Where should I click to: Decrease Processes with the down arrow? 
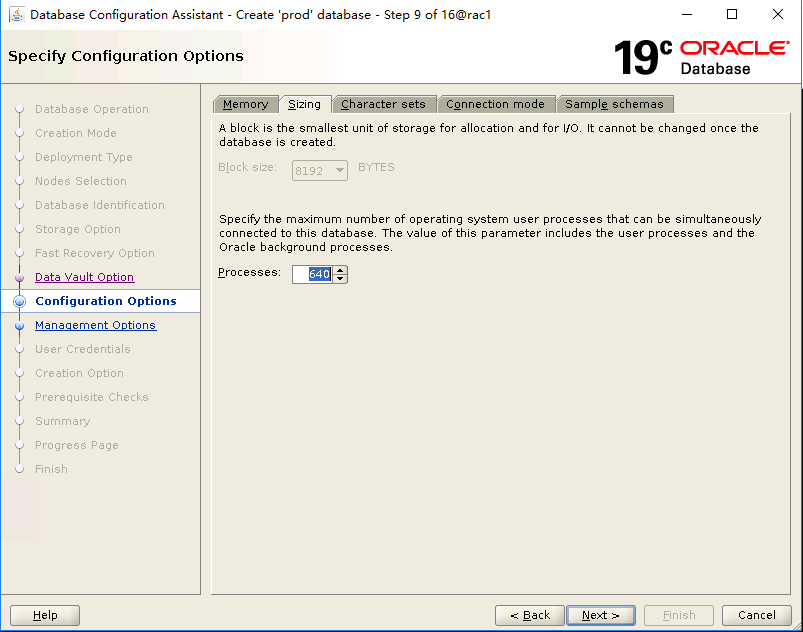(x=340, y=279)
